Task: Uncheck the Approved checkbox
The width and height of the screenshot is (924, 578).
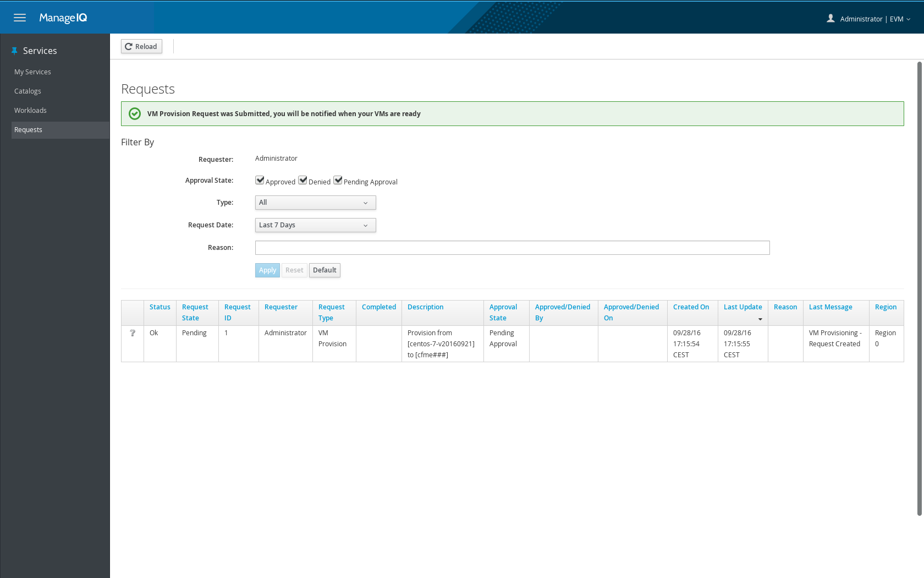Action: click(260, 180)
